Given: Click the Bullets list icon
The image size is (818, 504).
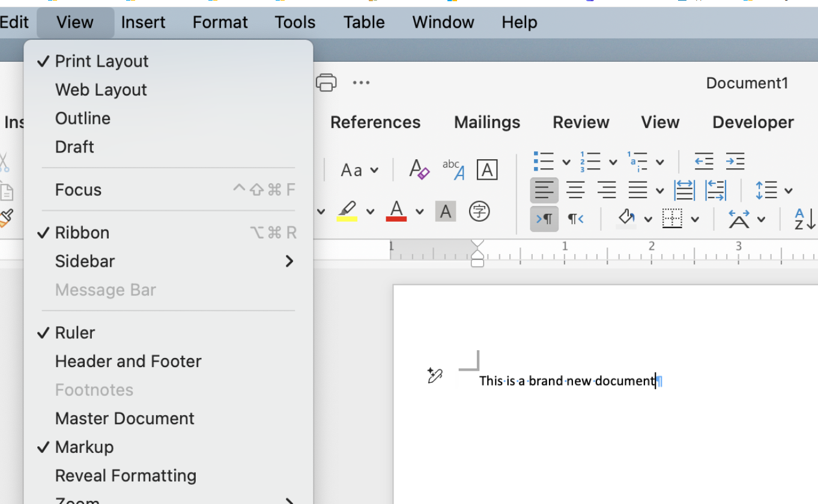Looking at the screenshot, I should (544, 162).
